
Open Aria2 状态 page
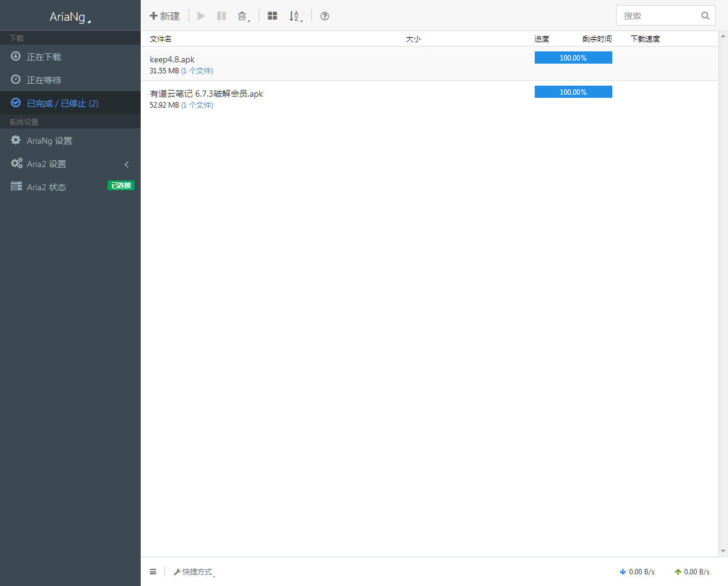(x=70, y=187)
